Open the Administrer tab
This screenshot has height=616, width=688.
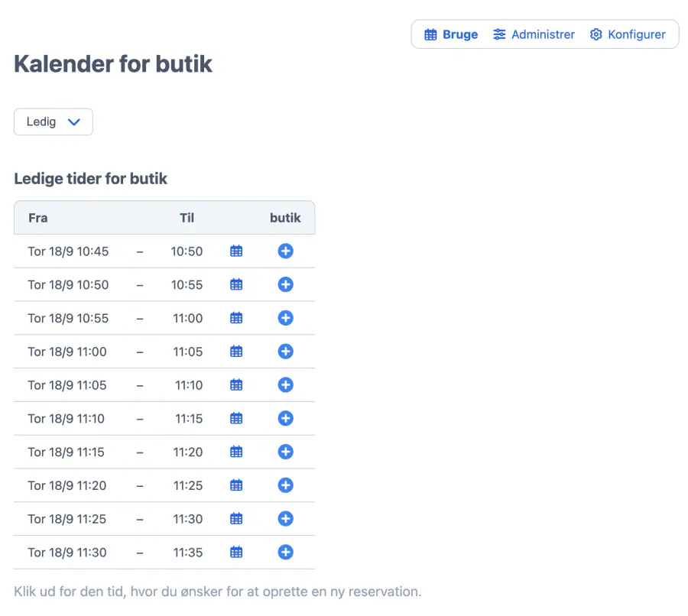(x=534, y=34)
